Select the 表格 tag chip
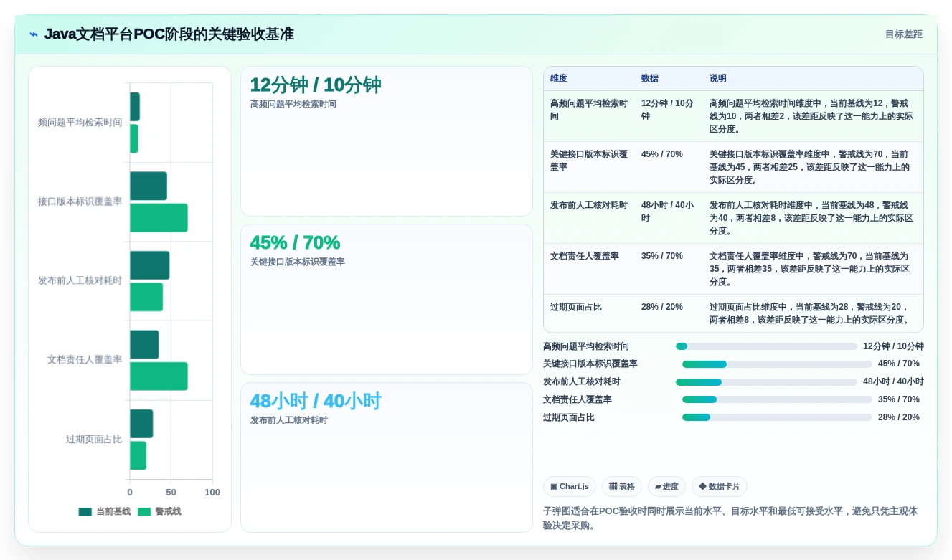The image size is (952, 560). pos(622,486)
